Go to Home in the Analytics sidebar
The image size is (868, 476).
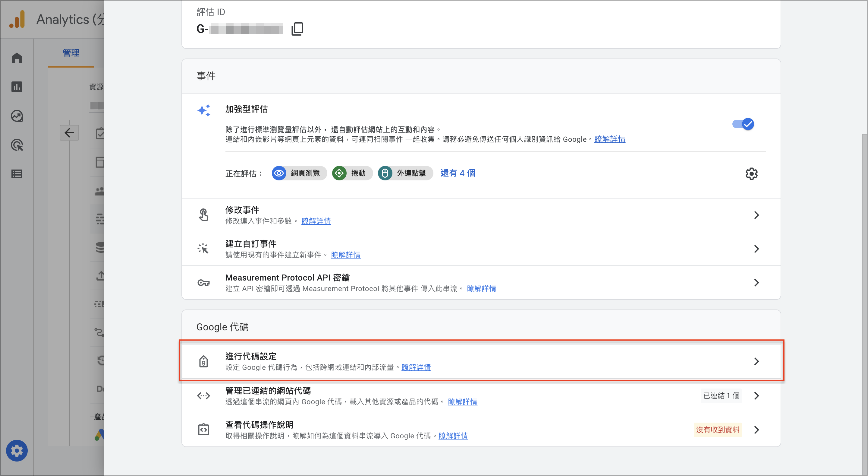coord(17,58)
